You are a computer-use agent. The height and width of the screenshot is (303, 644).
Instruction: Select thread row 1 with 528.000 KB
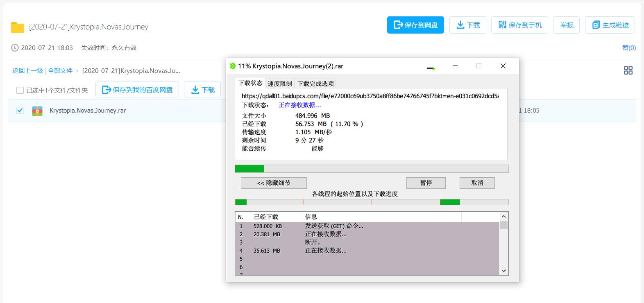point(367,226)
